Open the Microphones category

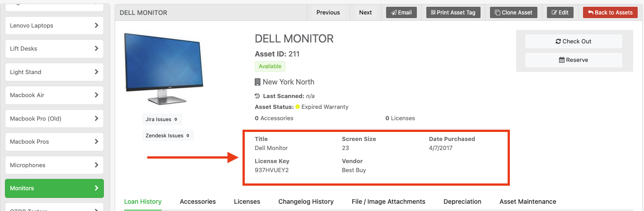click(54, 165)
